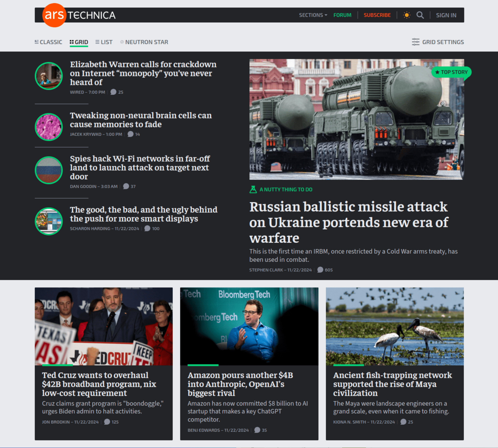Select the Grid view tab
498x448 pixels.
point(79,42)
